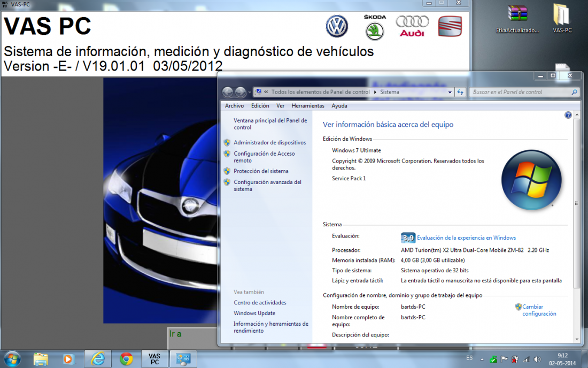Click the Skoda logo in VAS PC
This screenshot has width=588, height=368.
pyautogui.click(x=375, y=27)
